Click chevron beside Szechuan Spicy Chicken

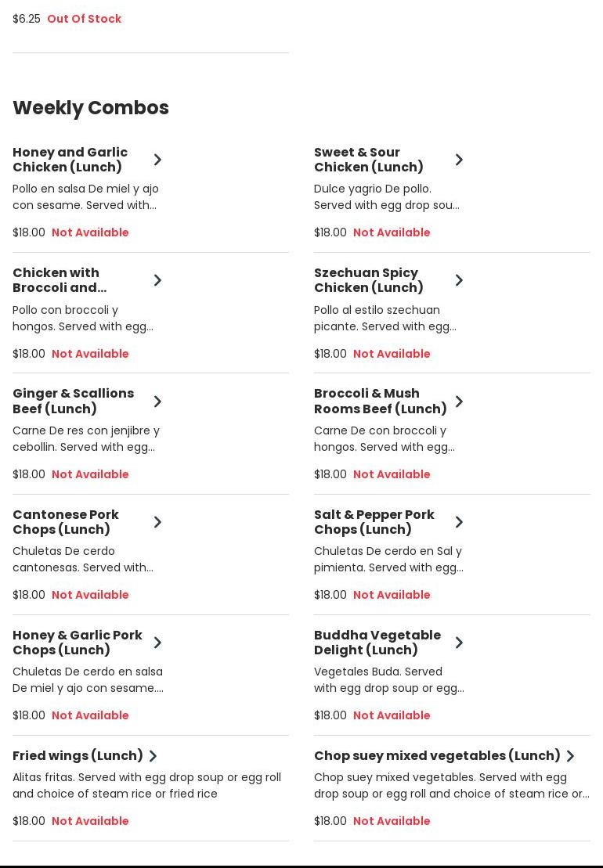point(459,280)
